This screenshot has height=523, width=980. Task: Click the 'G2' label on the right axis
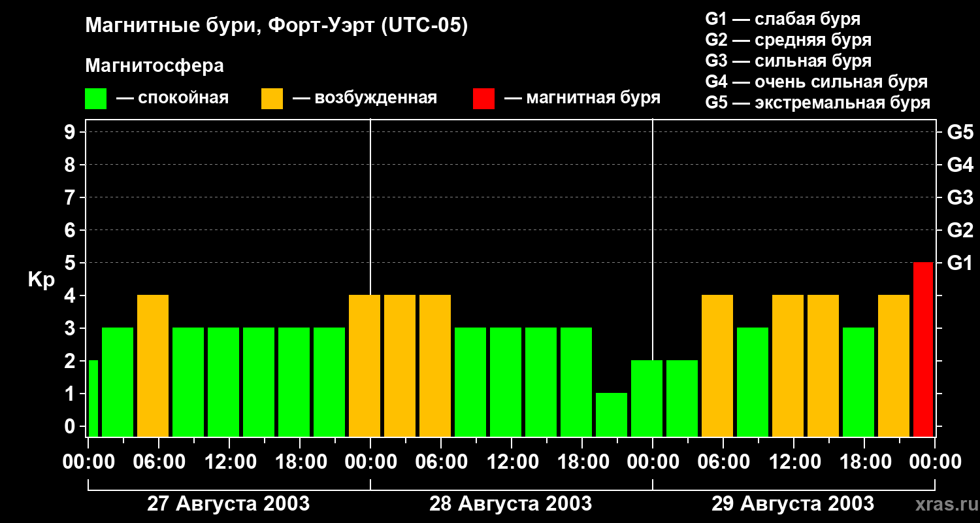click(960, 230)
